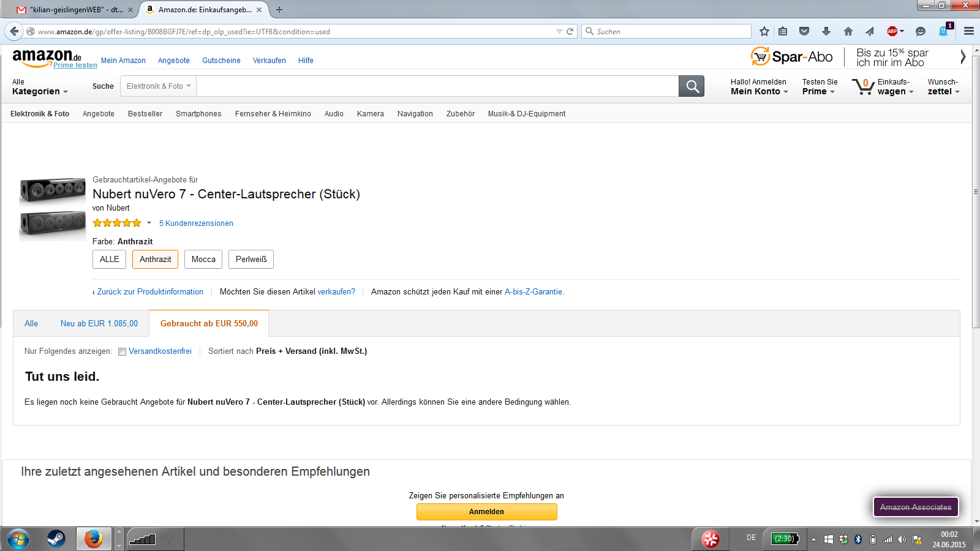The image size is (980, 551).
Task: Click the Anmelden button
Action: coord(487,512)
